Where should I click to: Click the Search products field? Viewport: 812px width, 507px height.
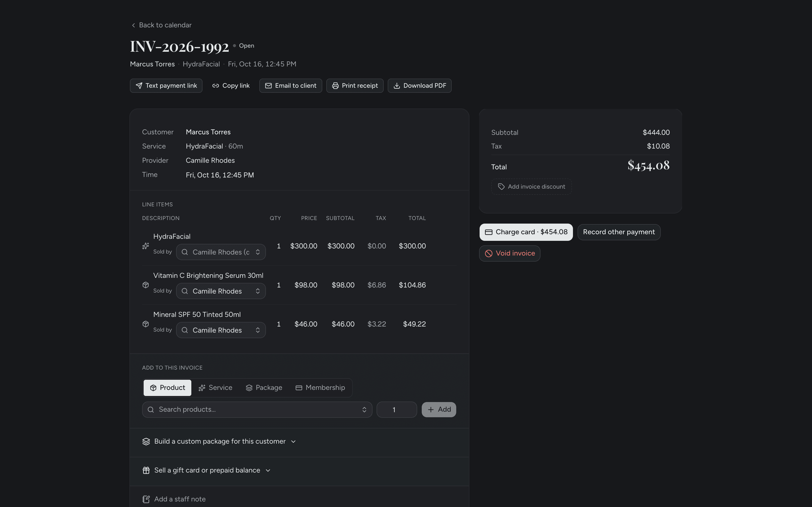pyautogui.click(x=257, y=410)
